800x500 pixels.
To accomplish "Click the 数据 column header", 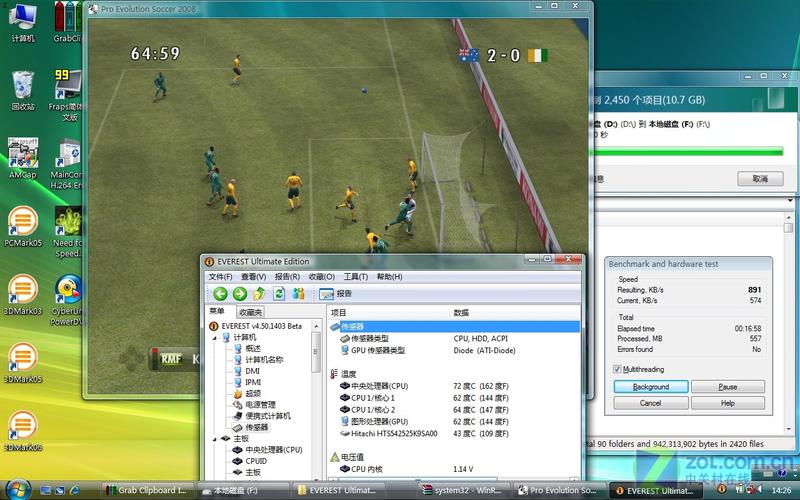I will tap(461, 313).
